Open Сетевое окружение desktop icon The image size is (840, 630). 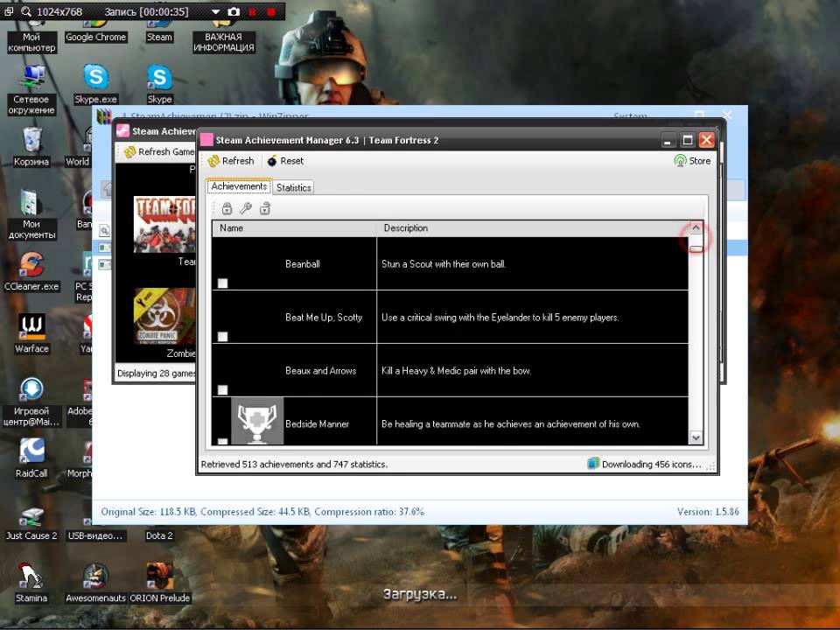(31, 89)
